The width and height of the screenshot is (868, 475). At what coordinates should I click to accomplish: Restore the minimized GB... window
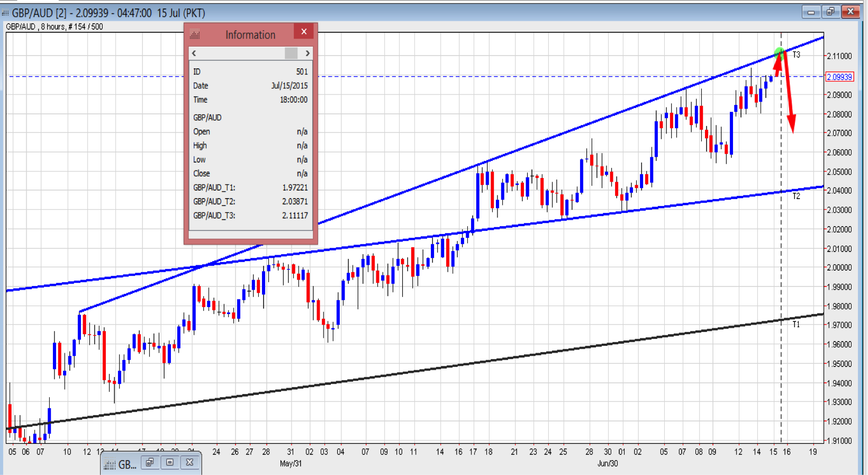tap(150, 462)
